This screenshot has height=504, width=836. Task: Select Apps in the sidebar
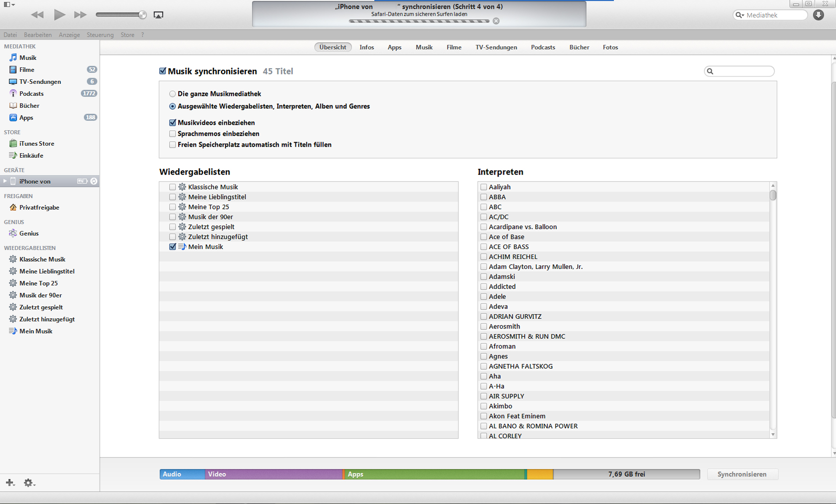pyautogui.click(x=49, y=118)
